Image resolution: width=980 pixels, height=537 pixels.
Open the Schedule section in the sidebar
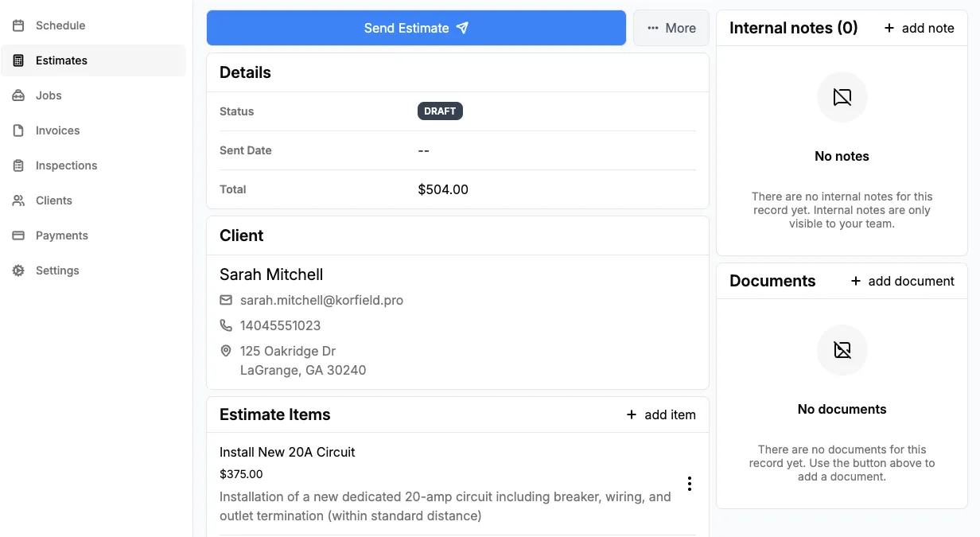[x=17, y=25]
